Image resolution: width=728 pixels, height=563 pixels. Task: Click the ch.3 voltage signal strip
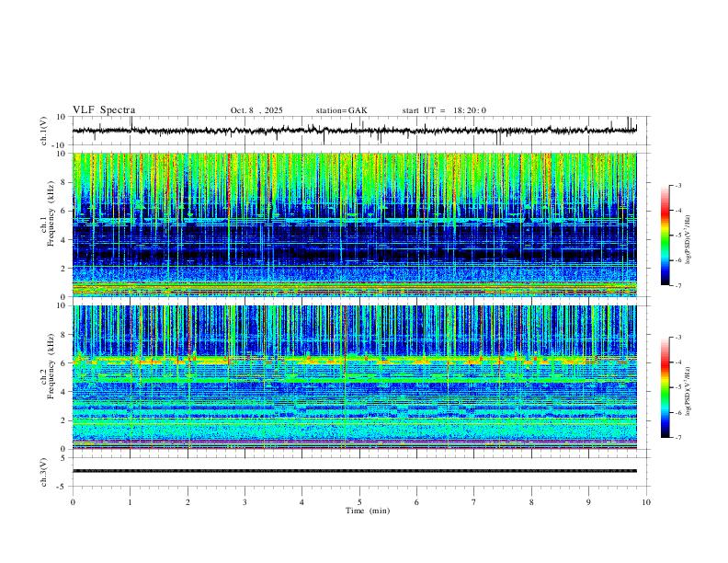pos(355,471)
